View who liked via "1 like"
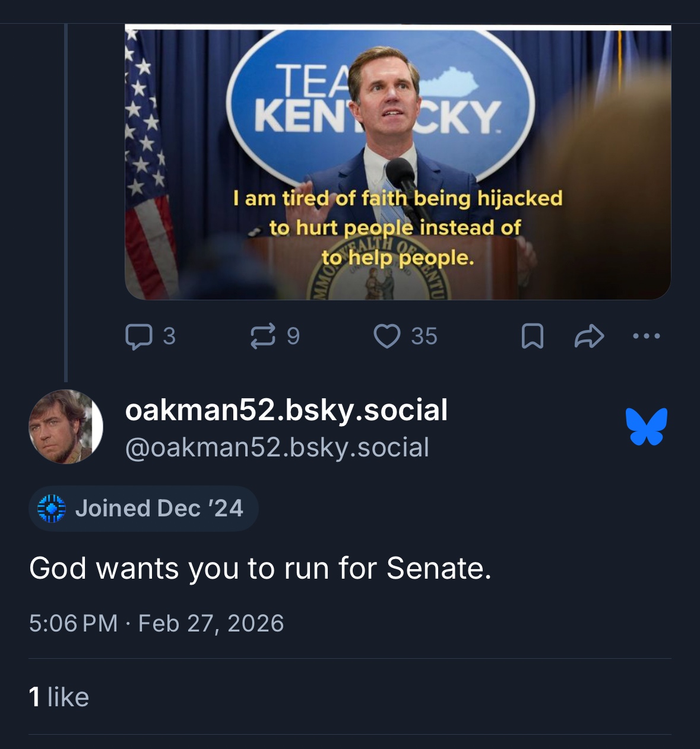The image size is (700, 749). 59,697
